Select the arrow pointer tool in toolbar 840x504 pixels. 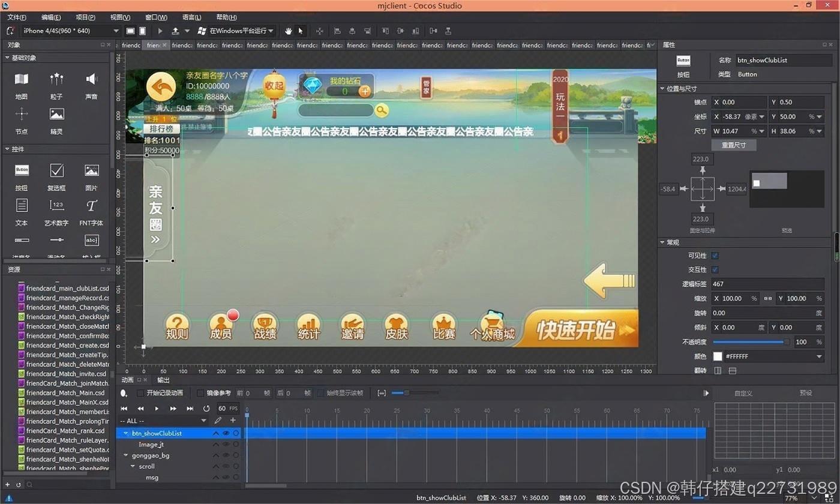click(301, 31)
